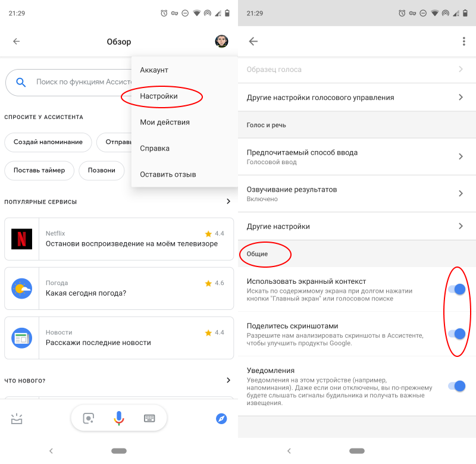The image size is (476, 464).
Task: Tap the profile avatar picture
Action: (x=221, y=41)
